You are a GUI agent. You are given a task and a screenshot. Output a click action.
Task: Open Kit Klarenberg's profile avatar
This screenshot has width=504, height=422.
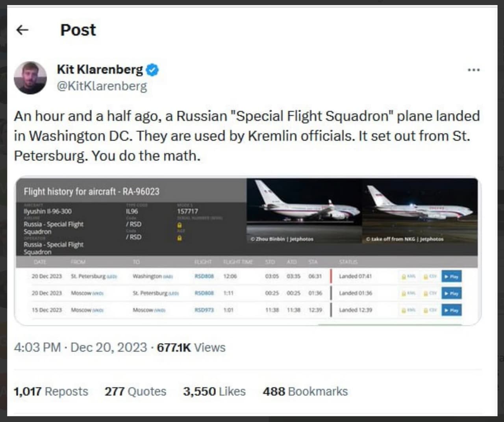[x=30, y=78]
